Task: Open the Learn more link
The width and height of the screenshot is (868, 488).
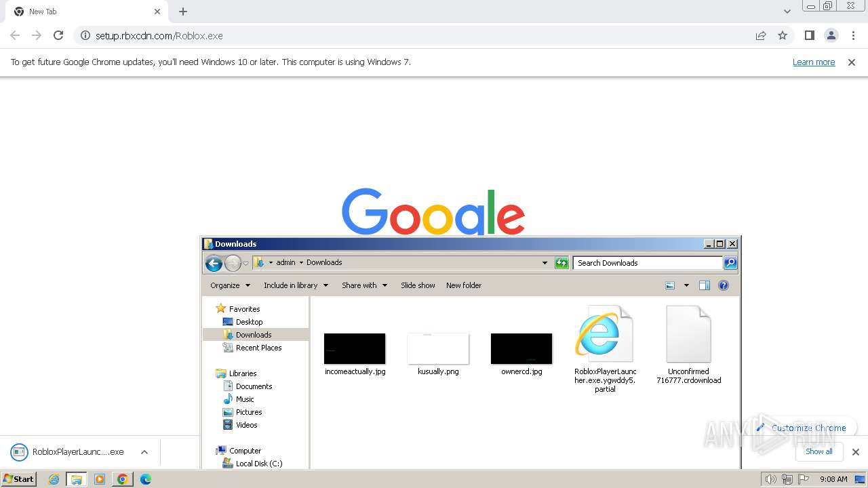Action: 814,62
